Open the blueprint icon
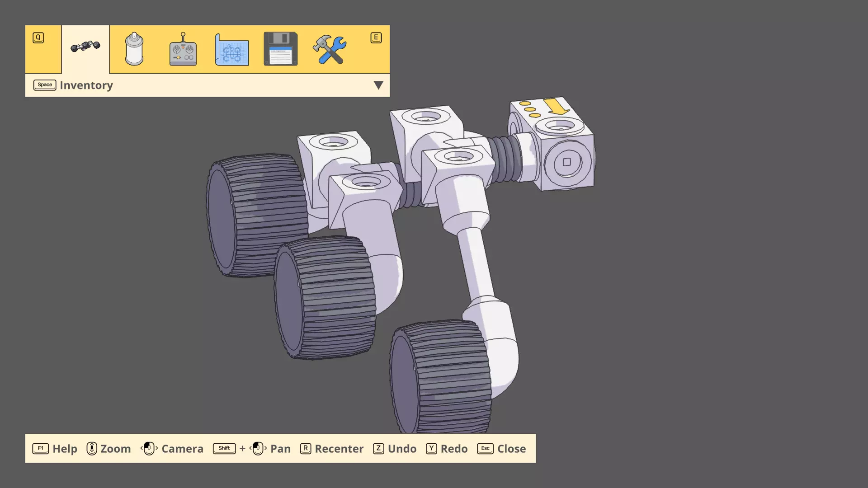The image size is (868, 488). (x=231, y=49)
